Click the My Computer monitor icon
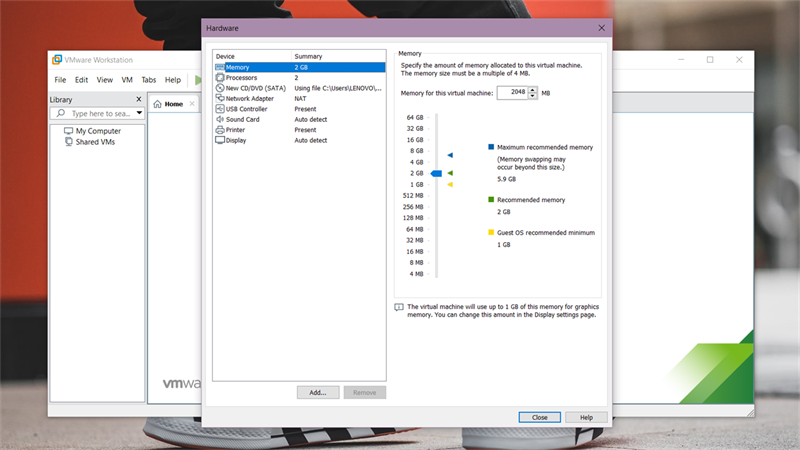The width and height of the screenshot is (800, 450). click(x=68, y=131)
